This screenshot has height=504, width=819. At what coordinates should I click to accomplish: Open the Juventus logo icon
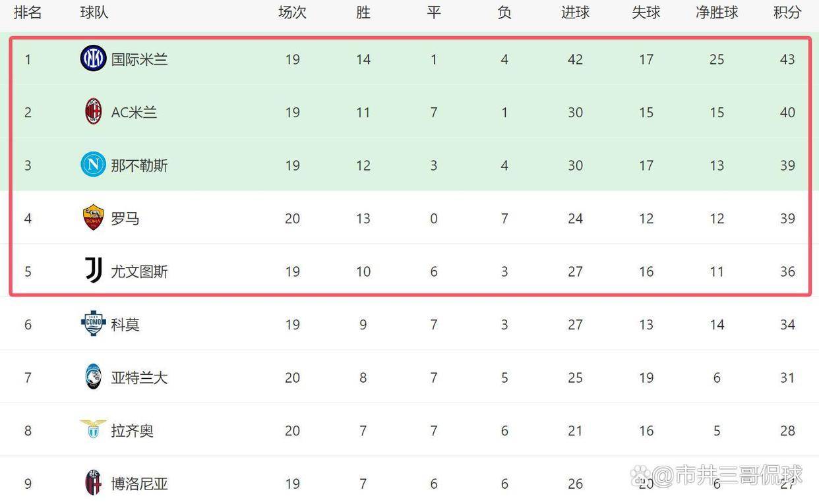(93, 271)
